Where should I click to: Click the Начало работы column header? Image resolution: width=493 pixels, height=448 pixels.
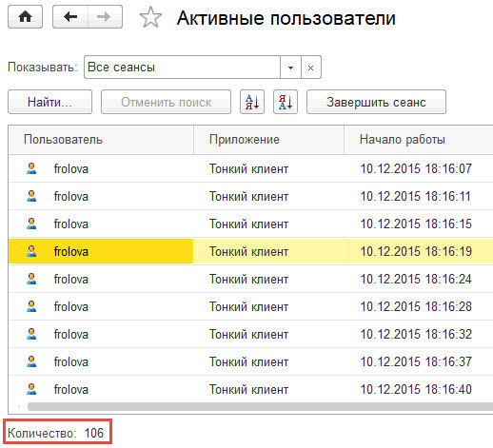click(419, 140)
